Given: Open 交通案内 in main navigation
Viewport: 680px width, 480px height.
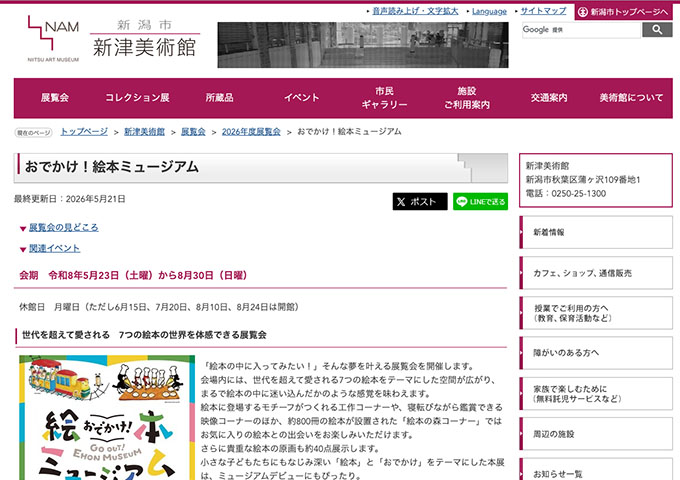Looking at the screenshot, I should click(x=549, y=98).
